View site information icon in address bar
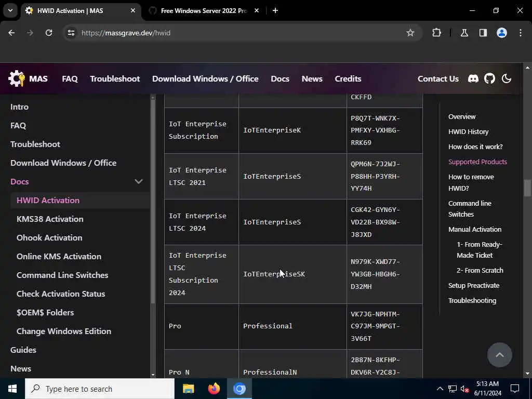This screenshot has height=399, width=532. click(x=71, y=33)
